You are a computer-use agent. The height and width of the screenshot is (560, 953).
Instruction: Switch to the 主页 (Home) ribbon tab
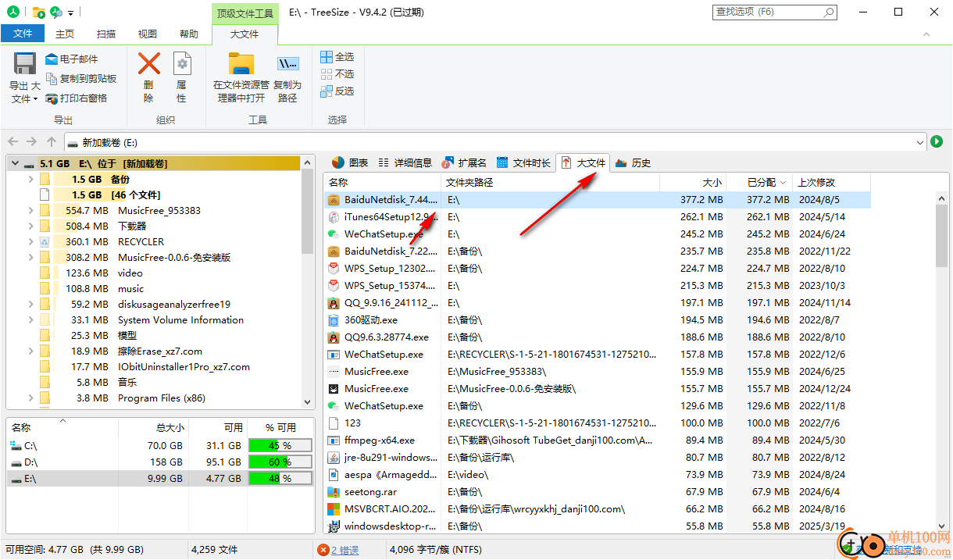point(65,34)
